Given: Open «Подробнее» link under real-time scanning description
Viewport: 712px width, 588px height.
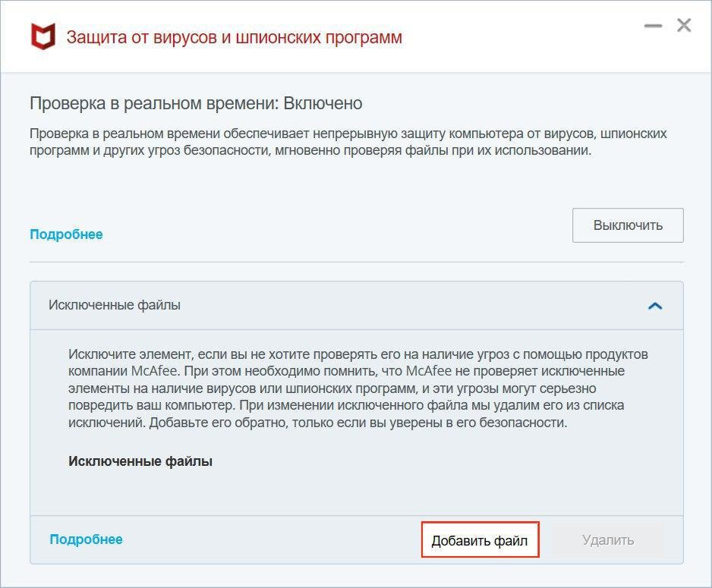Looking at the screenshot, I should tap(66, 234).
